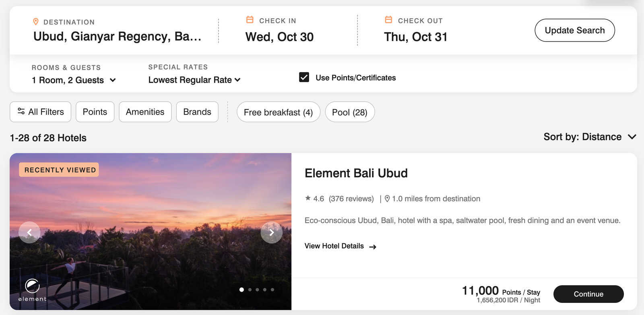
Task: Click the star rating icon beside 4.6
Action: 308,198
